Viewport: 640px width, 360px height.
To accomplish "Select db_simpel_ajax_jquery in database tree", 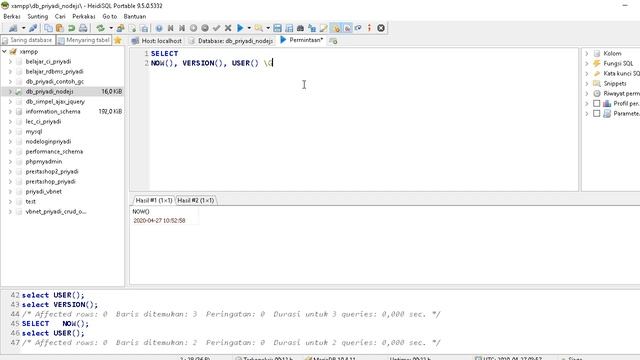I will [x=55, y=102].
